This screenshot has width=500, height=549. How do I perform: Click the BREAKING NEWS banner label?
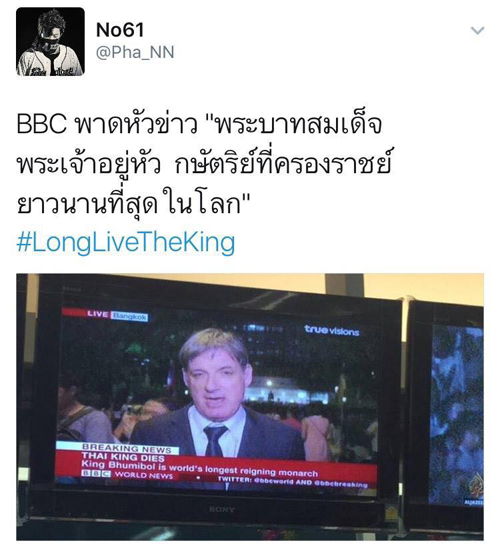point(127,449)
